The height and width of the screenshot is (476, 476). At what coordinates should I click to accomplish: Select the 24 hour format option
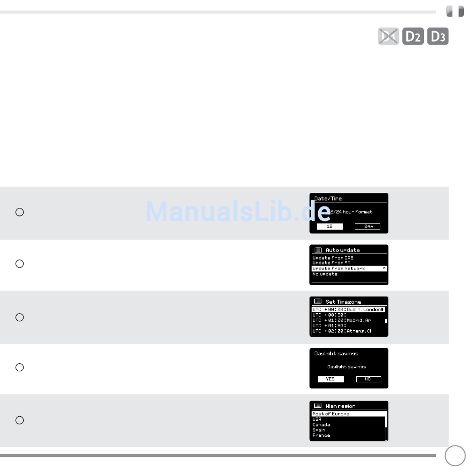[367, 226]
